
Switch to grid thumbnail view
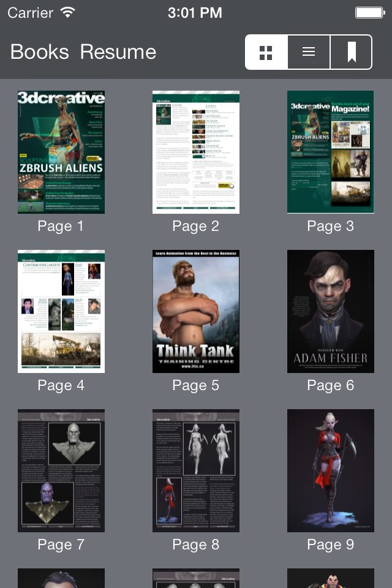pos(266,52)
